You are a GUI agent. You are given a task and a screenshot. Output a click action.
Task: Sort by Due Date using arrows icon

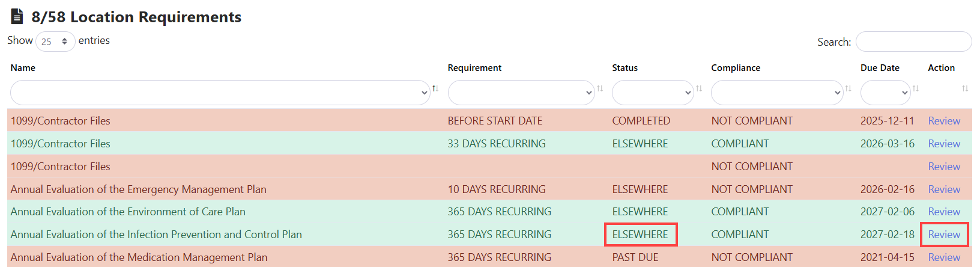[915, 89]
